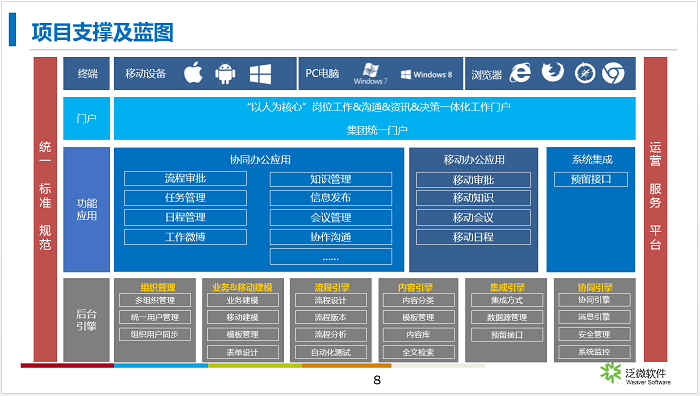Click the 后台引擎 label block
The width and height of the screenshot is (700, 396).
(86, 320)
